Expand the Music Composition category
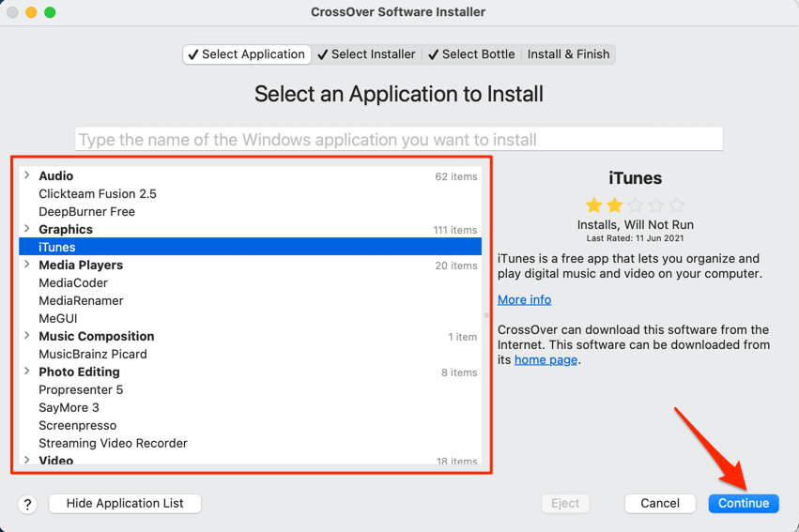This screenshot has height=532, width=799. coord(27,336)
